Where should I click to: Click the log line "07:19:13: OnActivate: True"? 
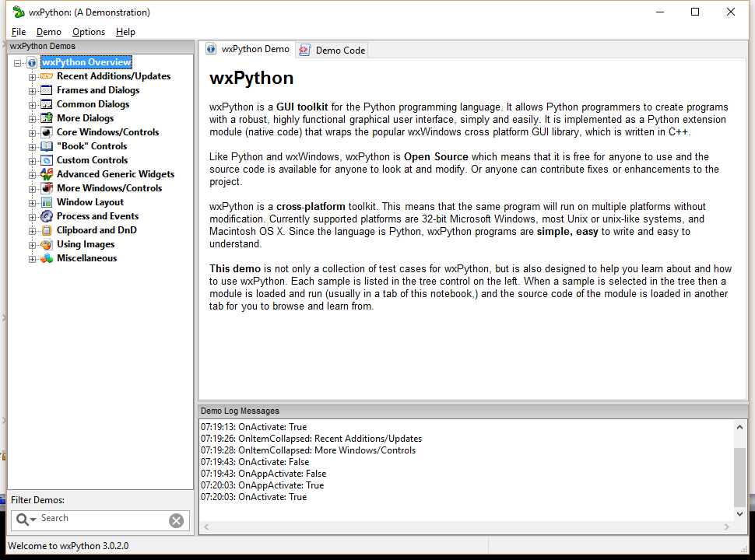pyautogui.click(x=254, y=427)
